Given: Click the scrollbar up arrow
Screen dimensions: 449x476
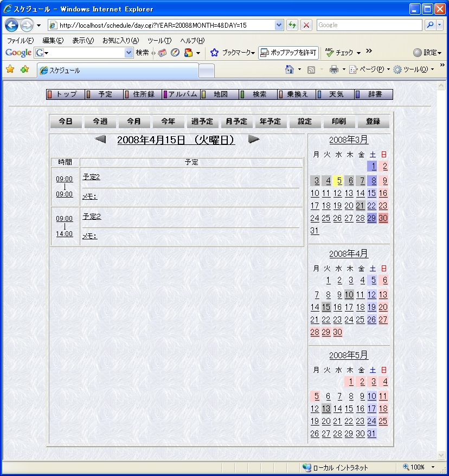Looking at the screenshot, I should coord(441,86).
